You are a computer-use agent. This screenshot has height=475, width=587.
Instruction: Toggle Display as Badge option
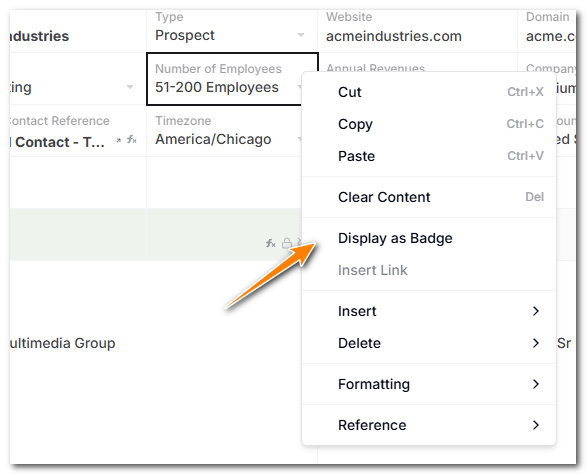[x=429, y=238]
